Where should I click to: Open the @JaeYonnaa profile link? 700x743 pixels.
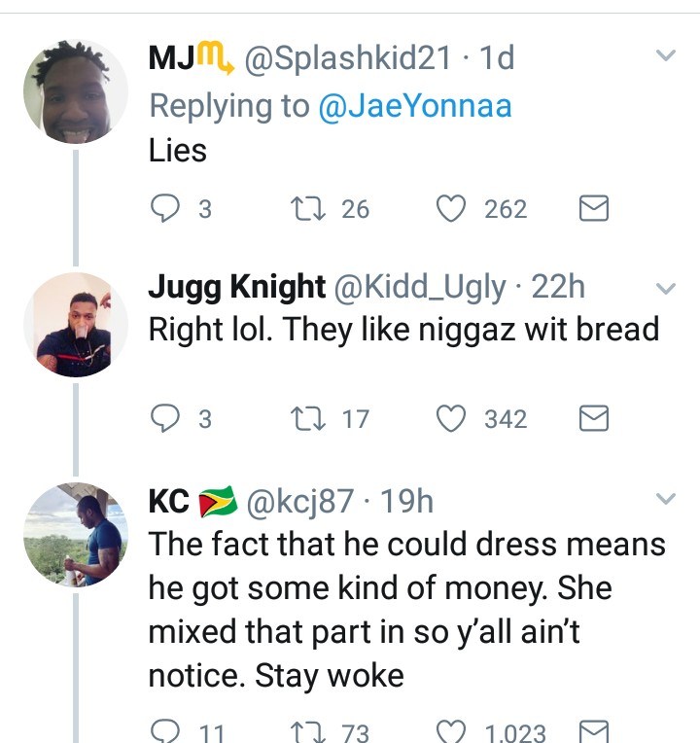point(414,106)
